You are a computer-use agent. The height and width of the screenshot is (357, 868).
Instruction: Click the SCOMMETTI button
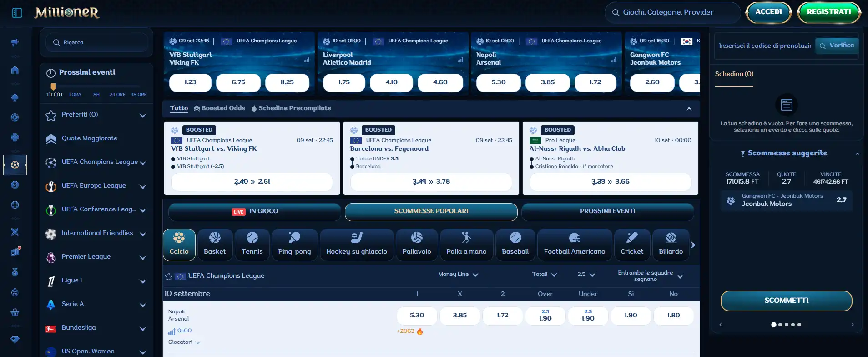coord(786,301)
